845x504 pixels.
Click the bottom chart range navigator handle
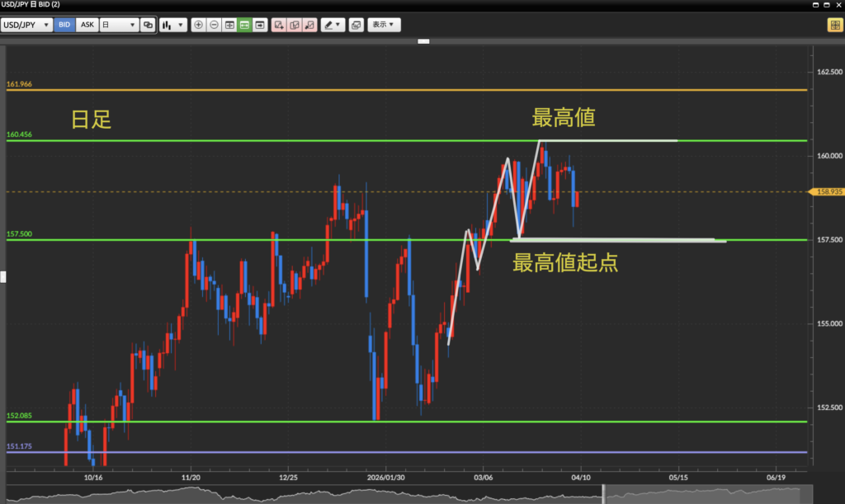(x=604, y=493)
